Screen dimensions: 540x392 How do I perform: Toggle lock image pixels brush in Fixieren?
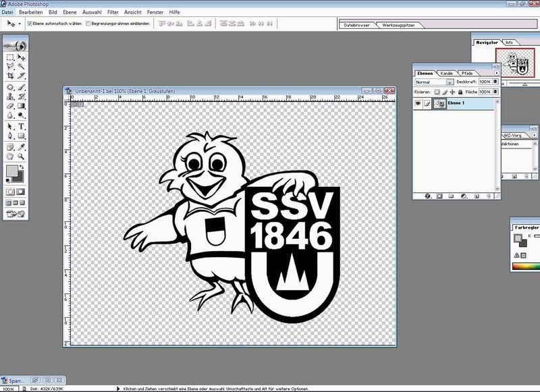coord(445,92)
